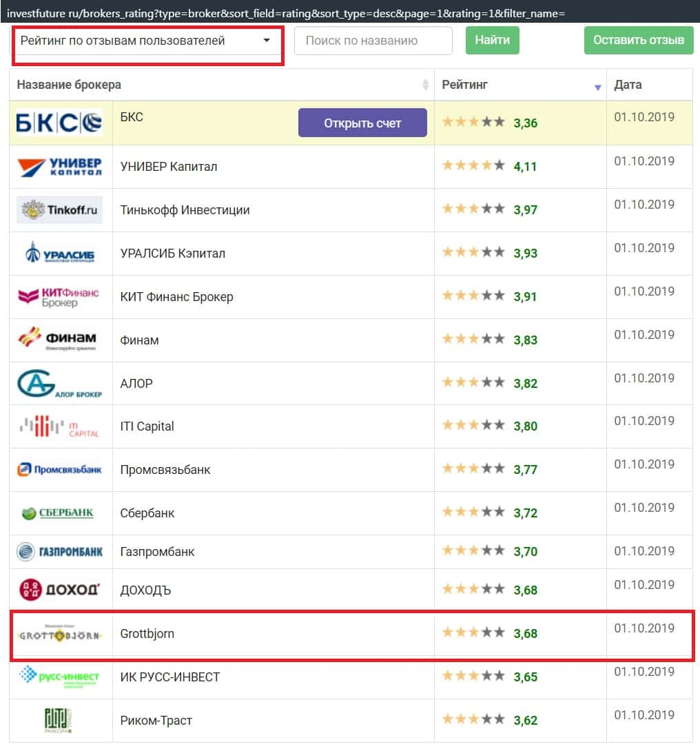Click rating value 3,80

tap(525, 426)
